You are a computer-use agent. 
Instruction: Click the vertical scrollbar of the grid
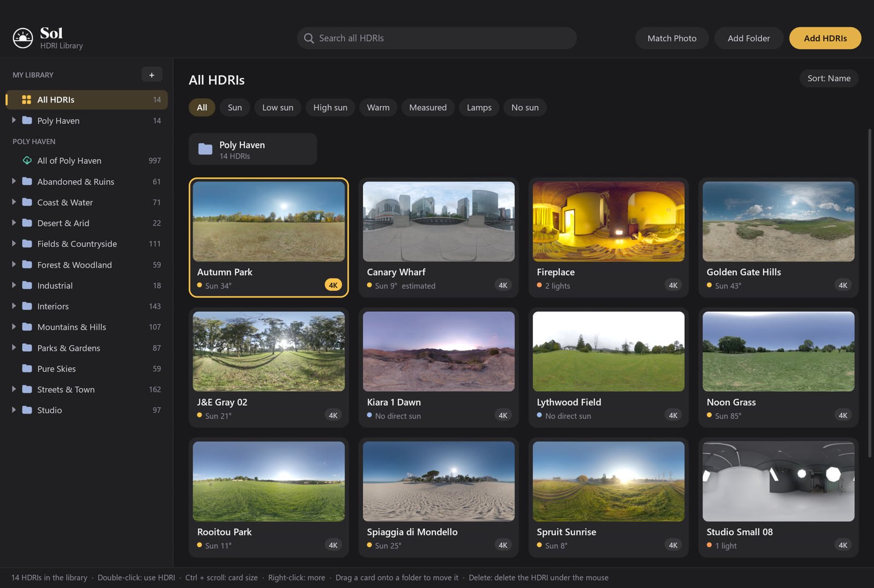[870, 293]
